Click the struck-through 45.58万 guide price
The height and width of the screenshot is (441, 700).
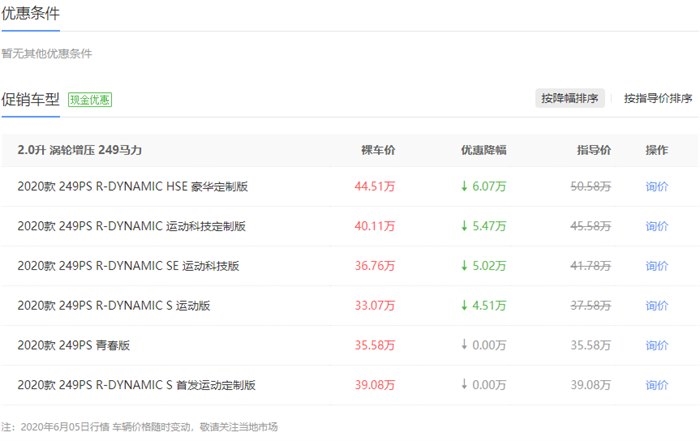[591, 226]
